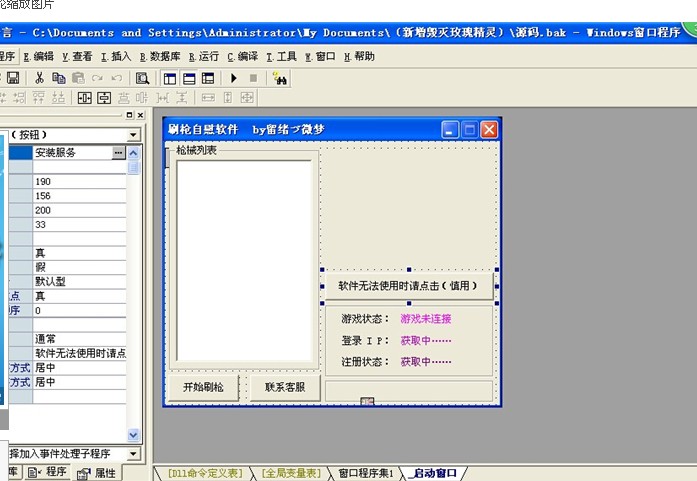Close the property panel with X
This screenshot has height=481, width=697.
click(x=140, y=115)
